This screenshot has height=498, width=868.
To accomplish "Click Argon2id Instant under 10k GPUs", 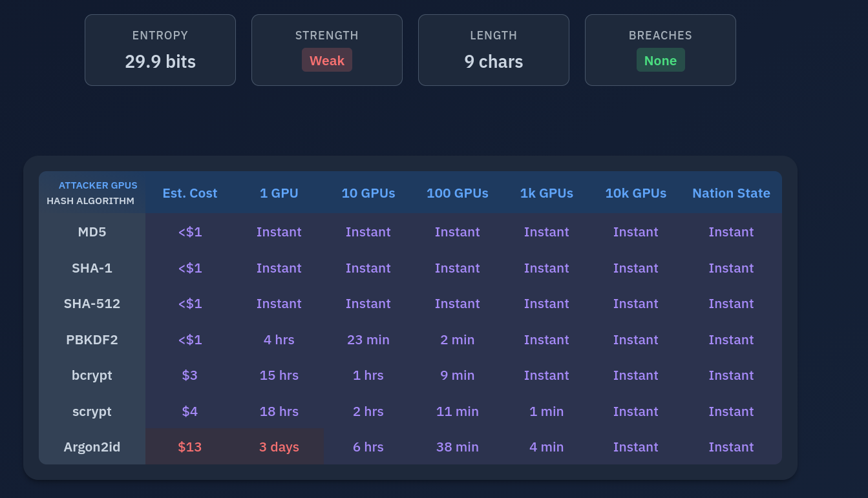I will pyautogui.click(x=636, y=447).
